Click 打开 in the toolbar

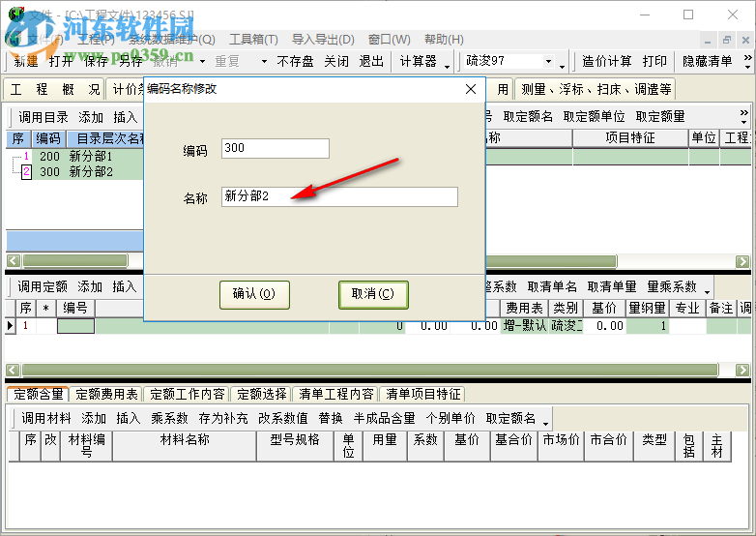click(x=61, y=61)
